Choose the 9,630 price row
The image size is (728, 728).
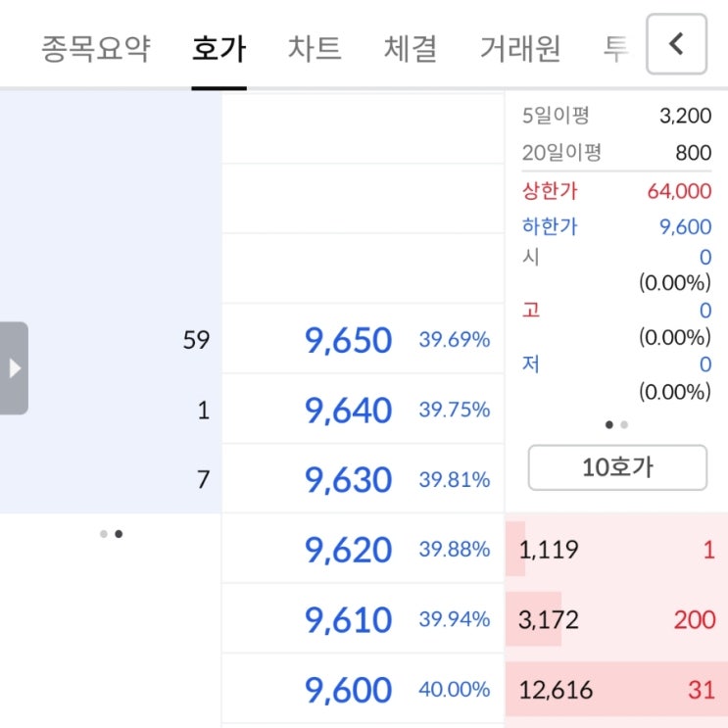(x=349, y=480)
